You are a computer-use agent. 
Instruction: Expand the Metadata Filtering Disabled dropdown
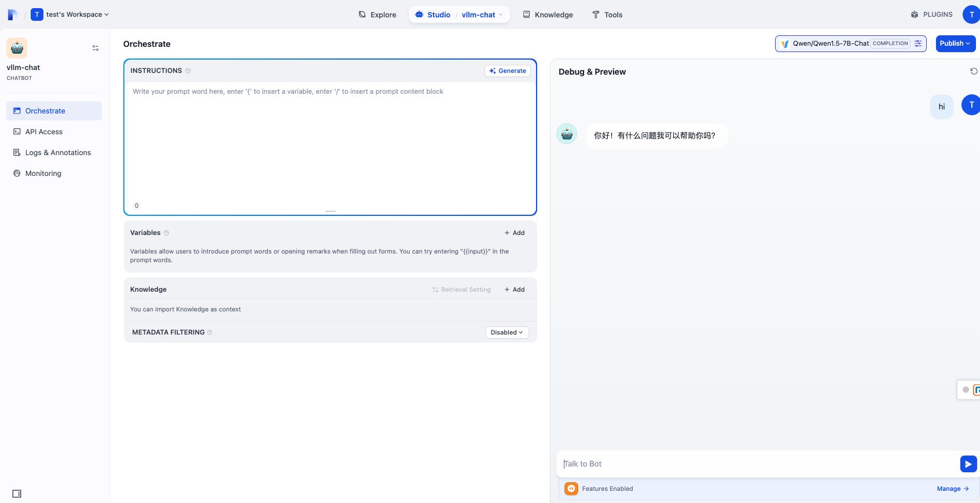point(506,332)
